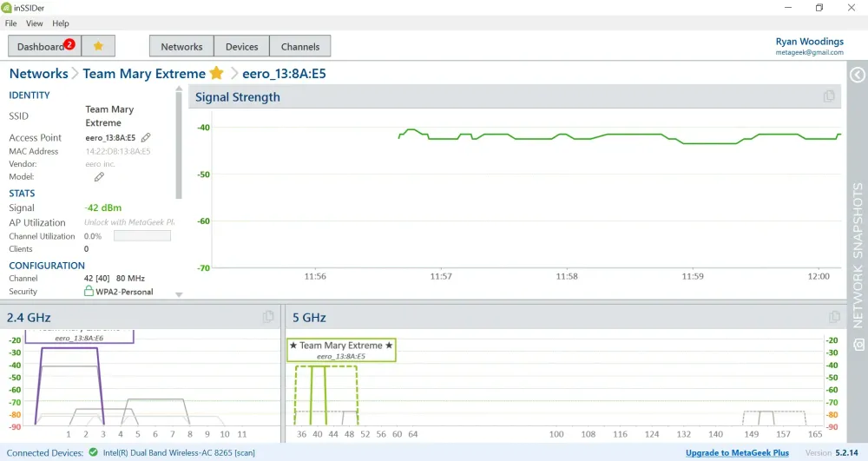Open the Dashboard view
This screenshot has width=868, height=461.
coord(42,46)
